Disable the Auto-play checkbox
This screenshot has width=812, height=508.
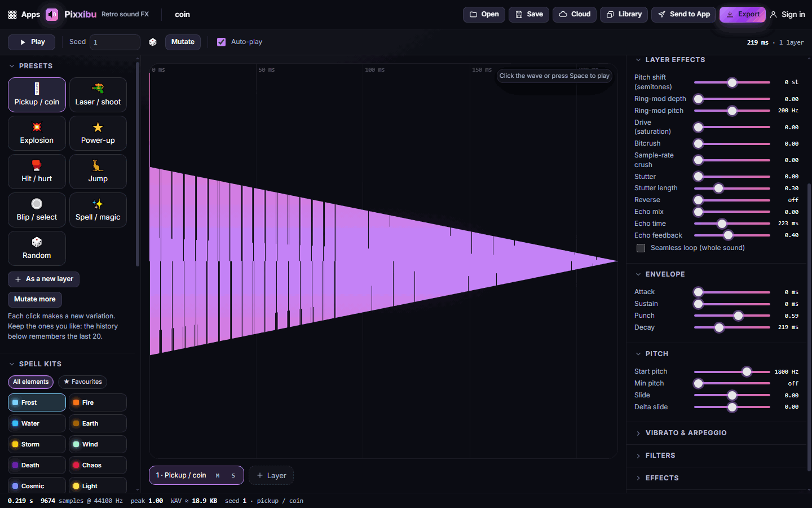[221, 42]
